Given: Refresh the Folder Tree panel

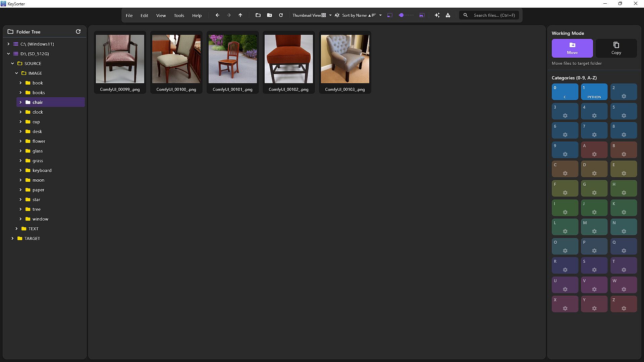Looking at the screenshot, I should pos(78,32).
